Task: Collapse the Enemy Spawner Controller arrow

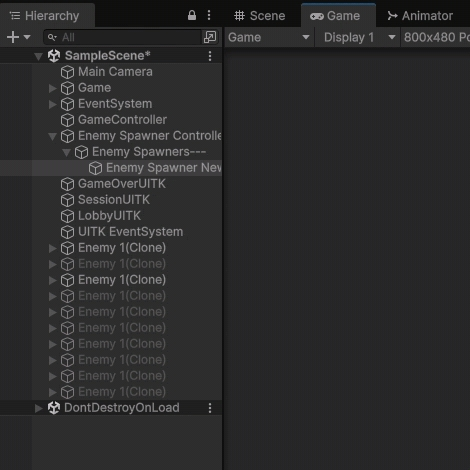Action: [52, 136]
